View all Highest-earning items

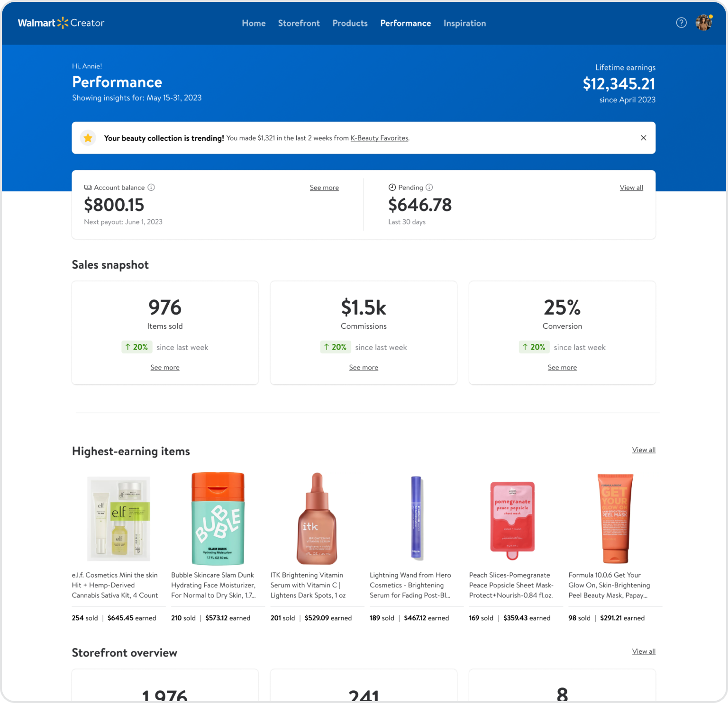pyautogui.click(x=644, y=450)
